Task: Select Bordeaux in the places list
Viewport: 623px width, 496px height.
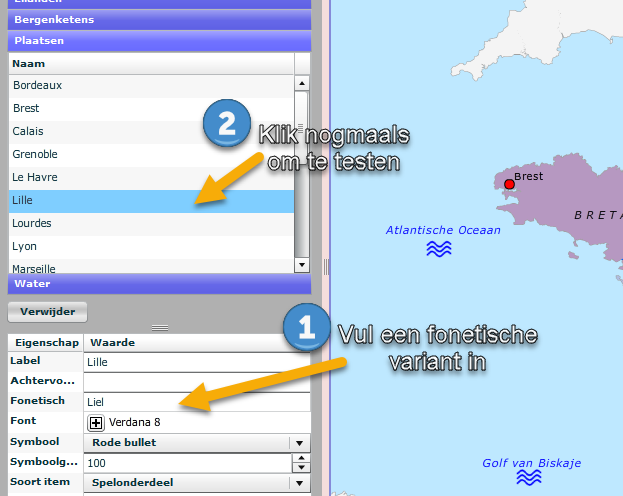Action: pos(150,86)
